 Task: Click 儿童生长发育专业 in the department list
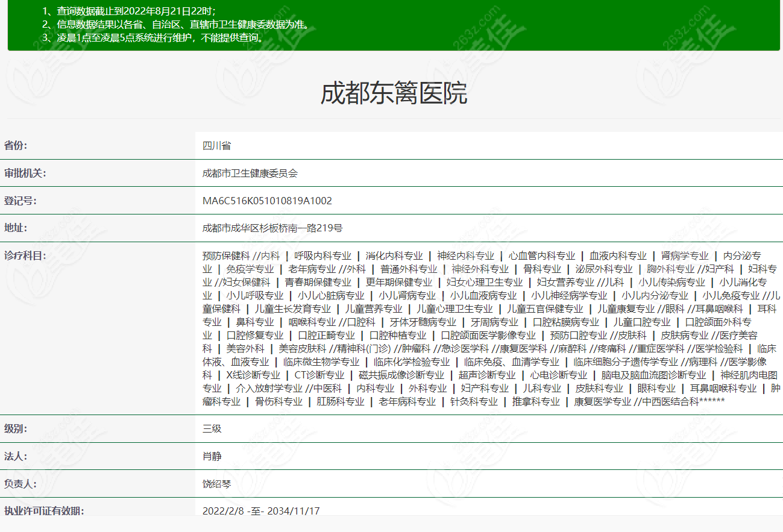(293, 308)
